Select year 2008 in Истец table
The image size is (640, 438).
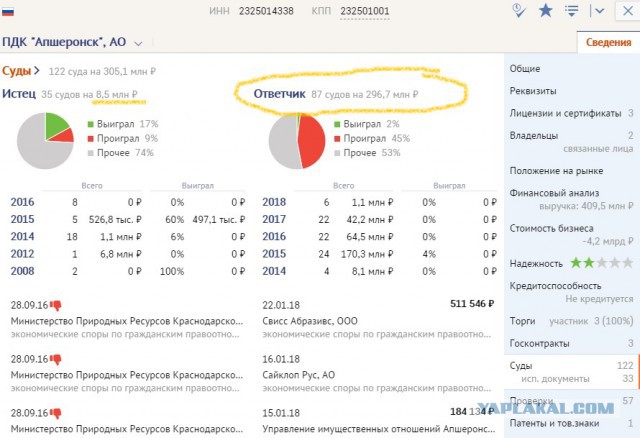pyautogui.click(x=22, y=271)
